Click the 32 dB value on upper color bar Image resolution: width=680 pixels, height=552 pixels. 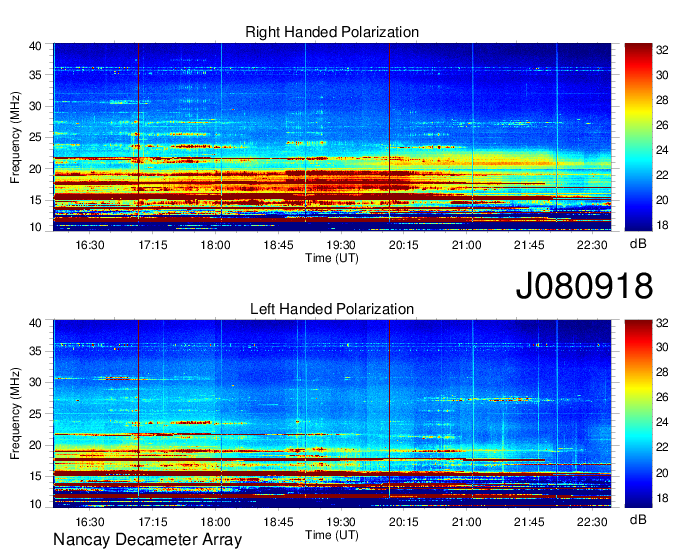[x=662, y=50]
